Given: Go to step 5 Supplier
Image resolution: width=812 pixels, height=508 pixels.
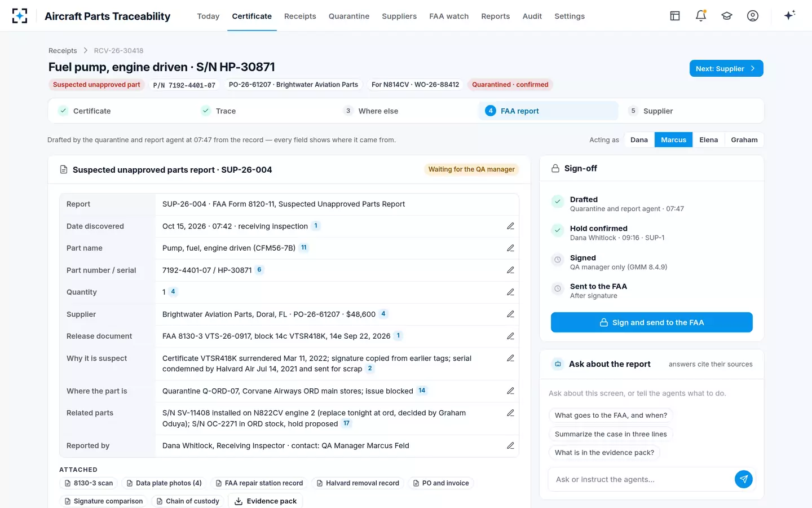Looking at the screenshot, I should [x=691, y=111].
